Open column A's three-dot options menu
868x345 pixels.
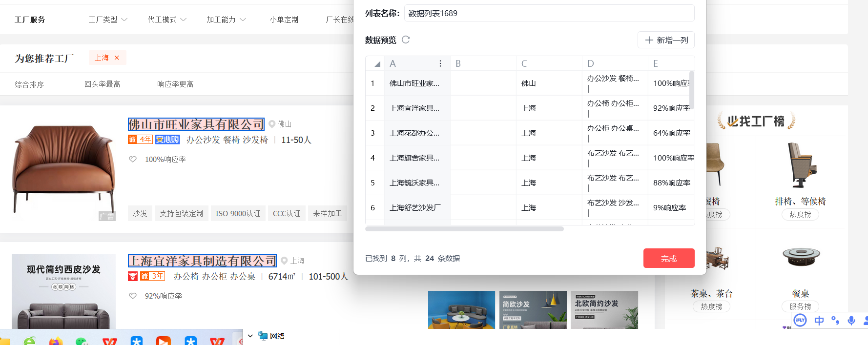[x=440, y=63]
